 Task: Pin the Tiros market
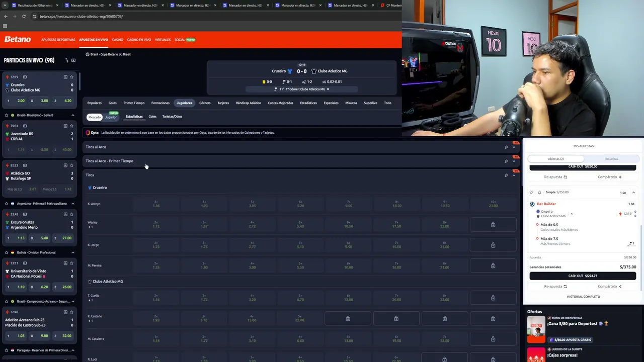pos(506,175)
